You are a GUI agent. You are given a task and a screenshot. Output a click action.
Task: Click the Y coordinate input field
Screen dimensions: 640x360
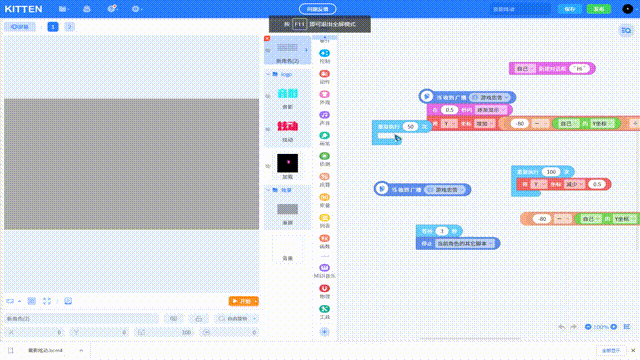(x=99, y=332)
